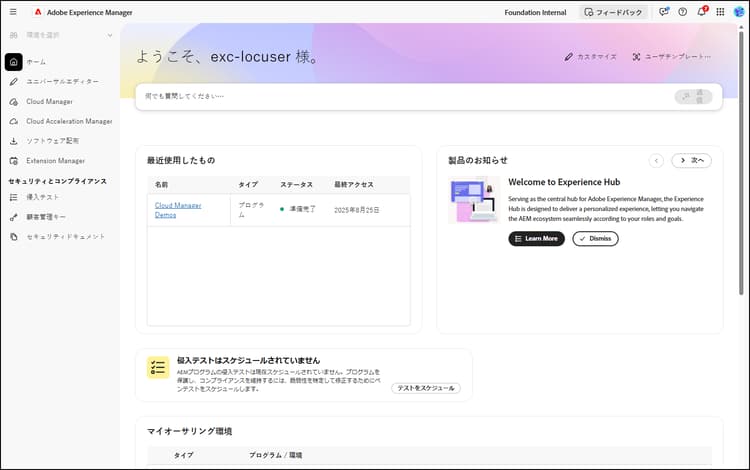This screenshot has height=470, width=750.
Task: Click the user template icon
Action: 636,57
